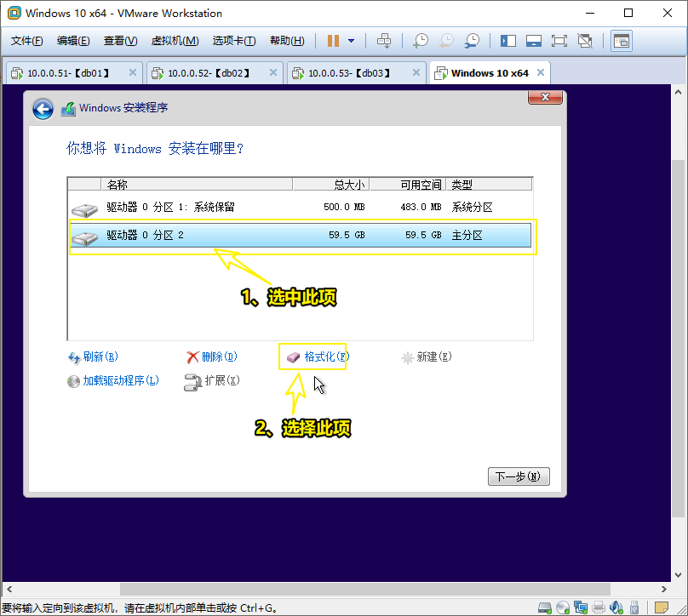Click the horizontal scrollbar right arrow
Screen dimensions: 688x616
pos(664,589)
